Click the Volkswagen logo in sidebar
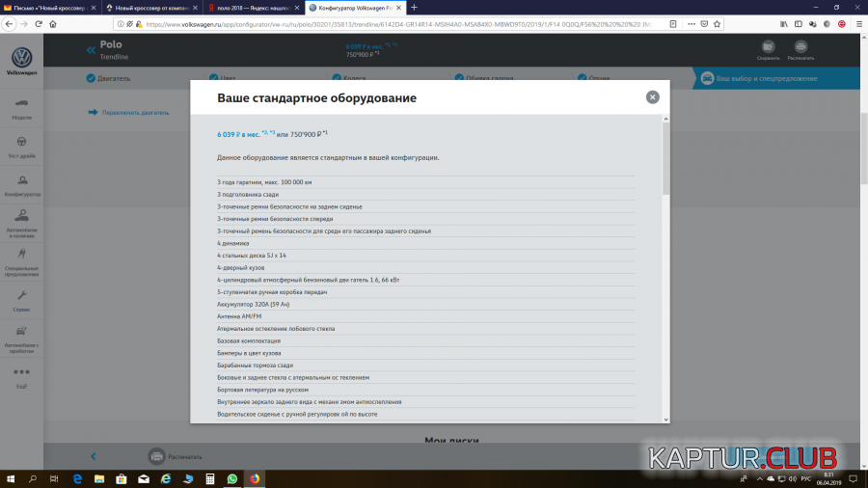Image resolution: width=868 pixels, height=488 pixels. click(x=20, y=60)
